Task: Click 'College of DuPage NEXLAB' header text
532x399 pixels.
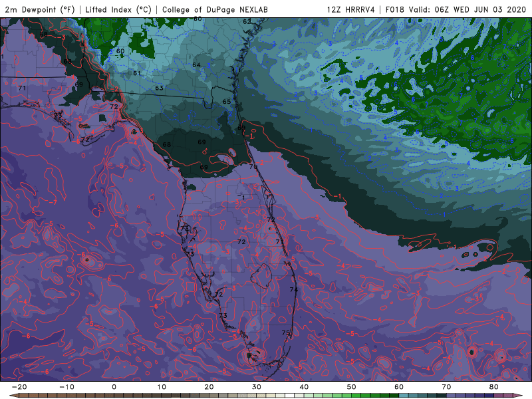Action: tap(215, 9)
